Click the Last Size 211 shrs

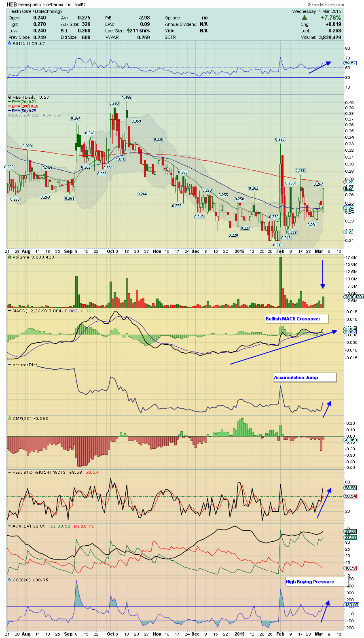click(x=140, y=31)
